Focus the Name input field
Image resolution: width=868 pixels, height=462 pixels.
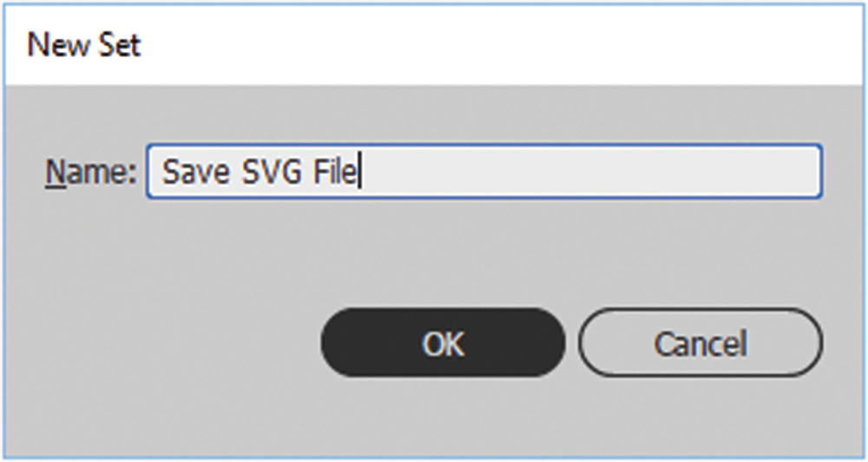pyautogui.click(x=483, y=172)
